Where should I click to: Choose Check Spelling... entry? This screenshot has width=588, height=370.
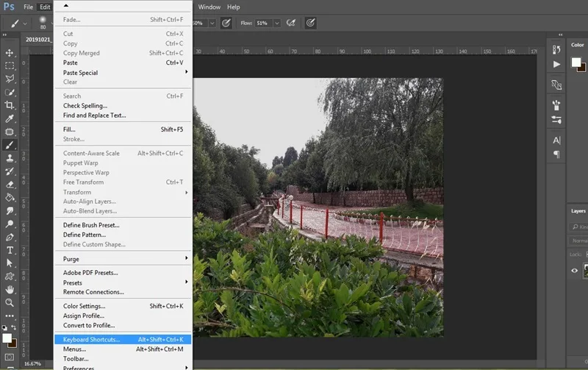point(123,105)
